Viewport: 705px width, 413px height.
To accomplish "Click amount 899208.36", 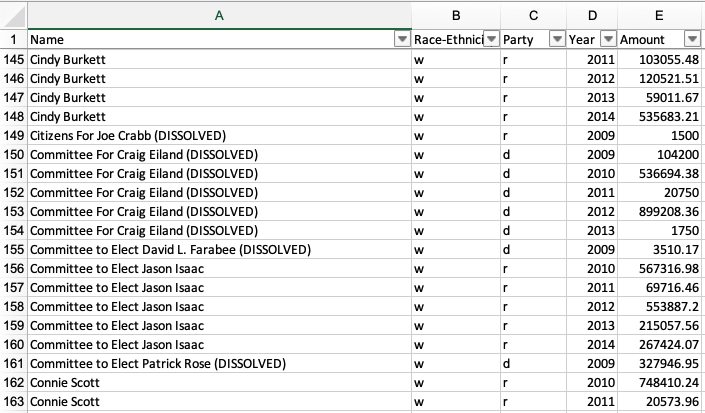I will click(660, 211).
